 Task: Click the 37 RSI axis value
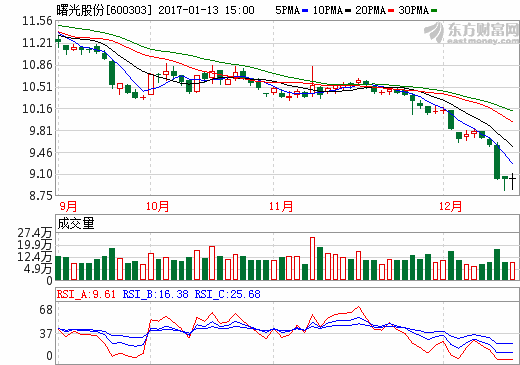click(46, 334)
